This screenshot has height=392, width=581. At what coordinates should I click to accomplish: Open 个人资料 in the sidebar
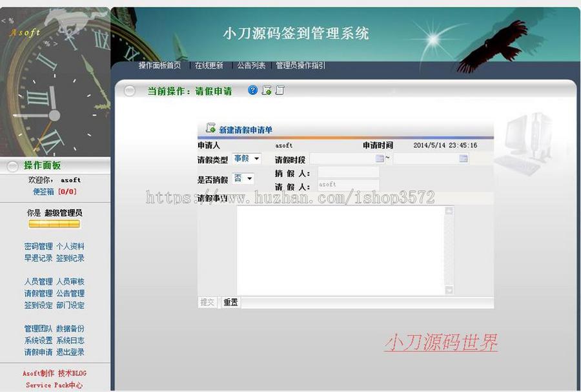70,247
